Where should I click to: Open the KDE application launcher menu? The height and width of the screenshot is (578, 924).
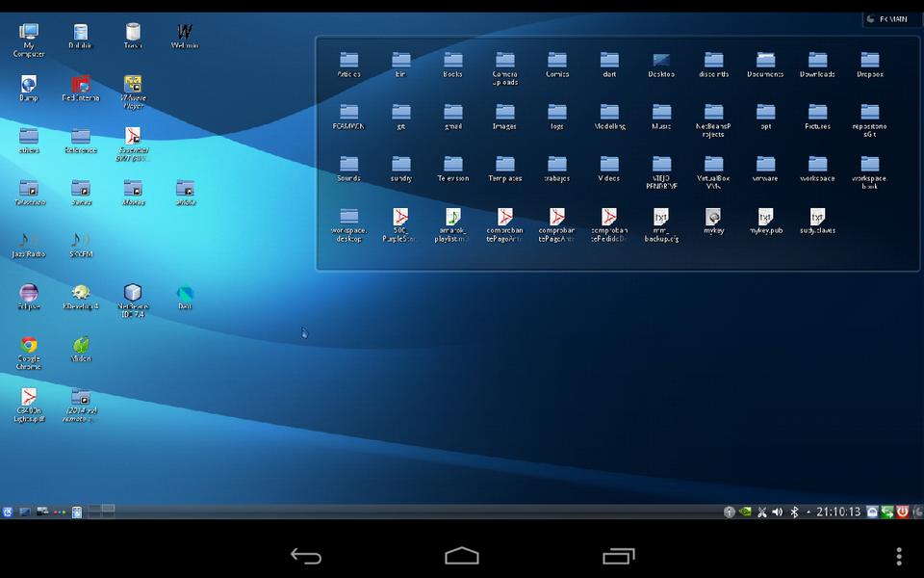8,512
